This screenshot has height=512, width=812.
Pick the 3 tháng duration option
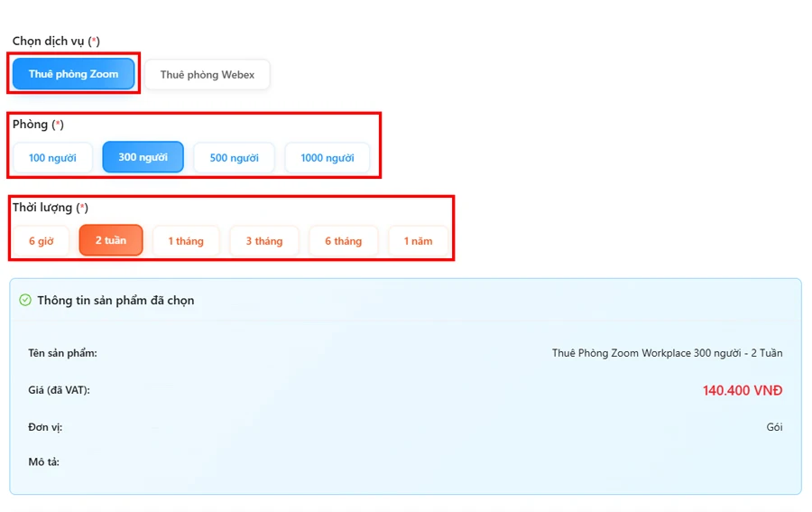click(264, 241)
